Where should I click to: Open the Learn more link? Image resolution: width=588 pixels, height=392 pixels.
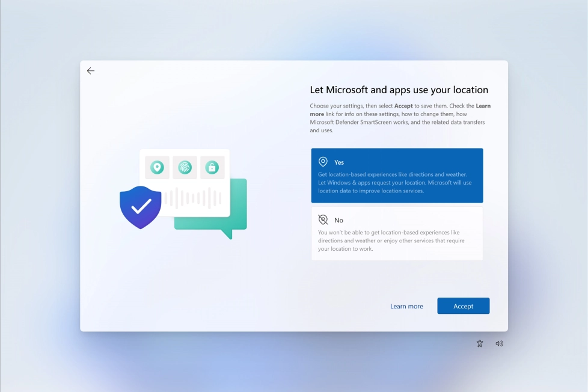406,306
